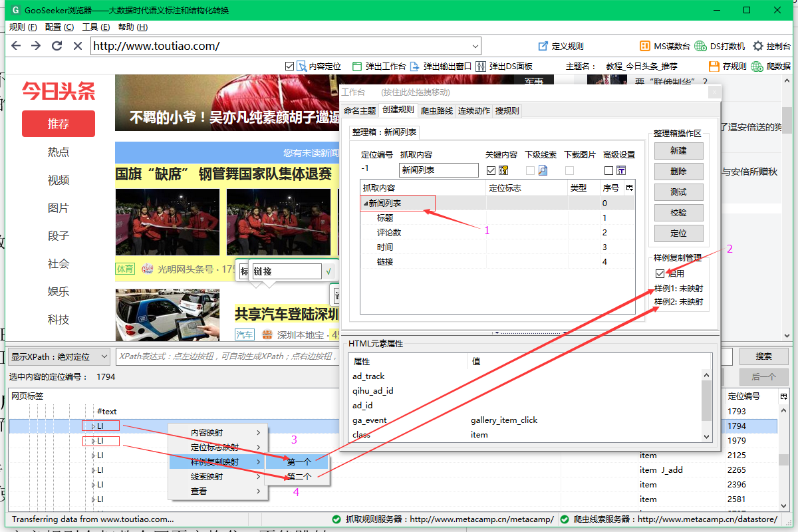Click the 爬数据 globe icon
This screenshot has height=532, width=798.
point(759,66)
